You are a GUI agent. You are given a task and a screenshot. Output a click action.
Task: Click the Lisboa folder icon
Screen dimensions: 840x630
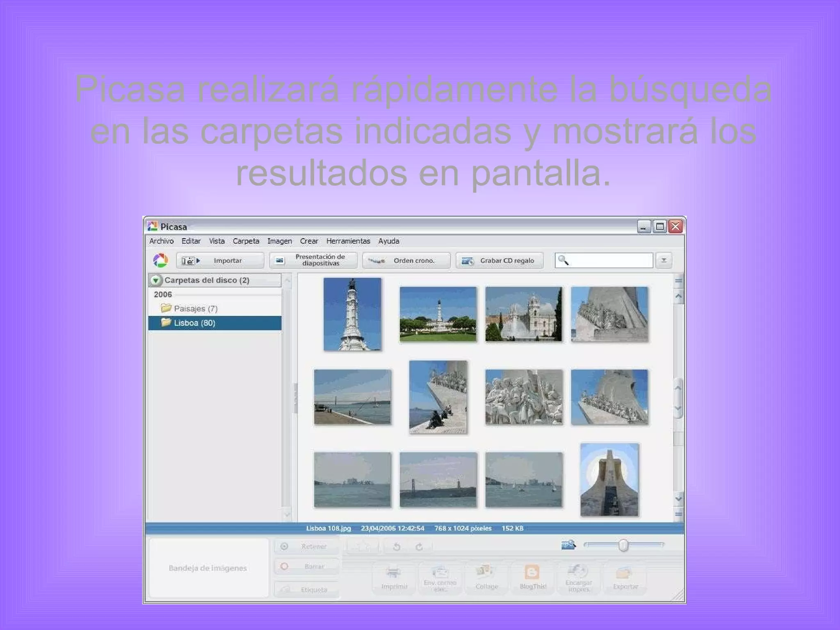(166, 322)
